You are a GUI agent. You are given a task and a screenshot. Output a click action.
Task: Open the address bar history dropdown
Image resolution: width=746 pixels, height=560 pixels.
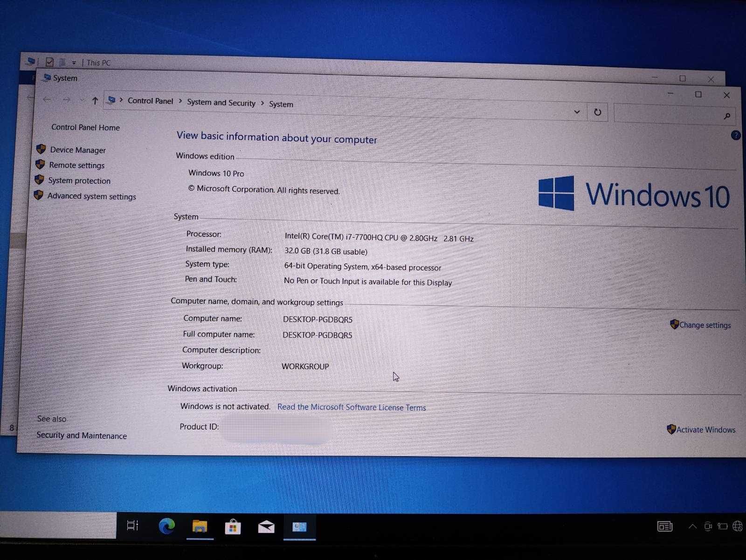577,112
